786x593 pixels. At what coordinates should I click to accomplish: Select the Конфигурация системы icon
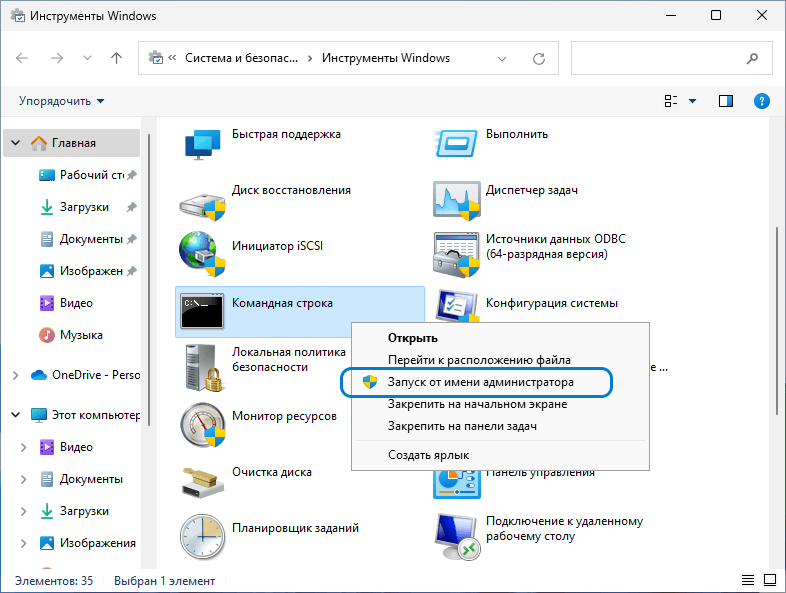[x=456, y=305]
